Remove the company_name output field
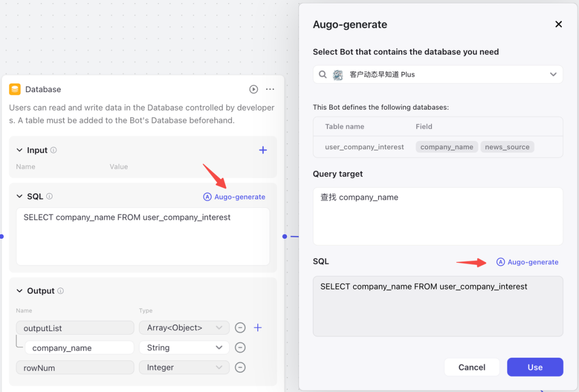 (x=240, y=348)
